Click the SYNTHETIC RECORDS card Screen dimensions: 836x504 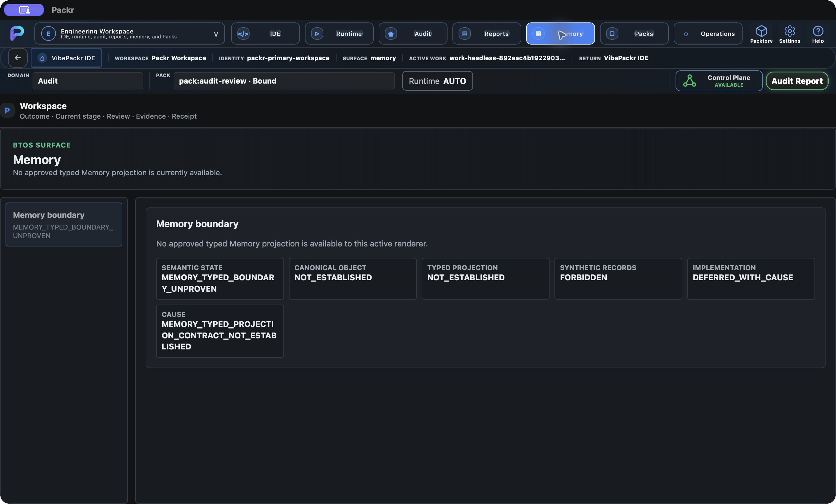618,279
